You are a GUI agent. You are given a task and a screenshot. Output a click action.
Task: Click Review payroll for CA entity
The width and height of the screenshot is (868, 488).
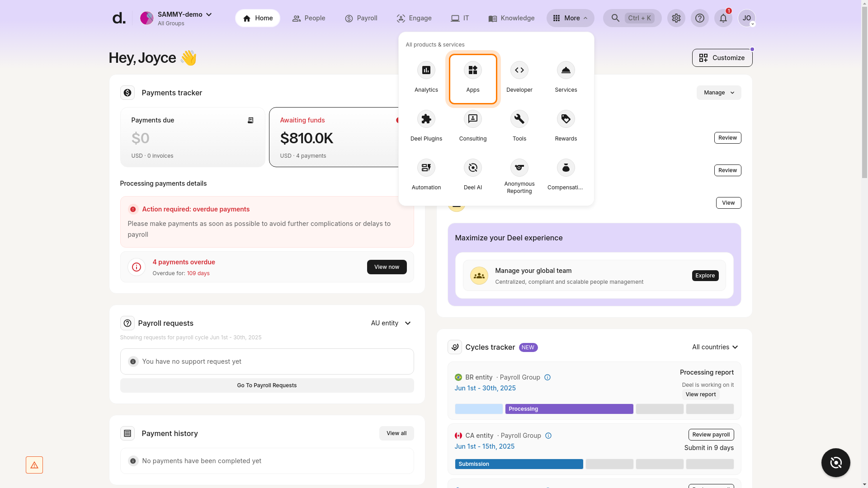(x=711, y=435)
